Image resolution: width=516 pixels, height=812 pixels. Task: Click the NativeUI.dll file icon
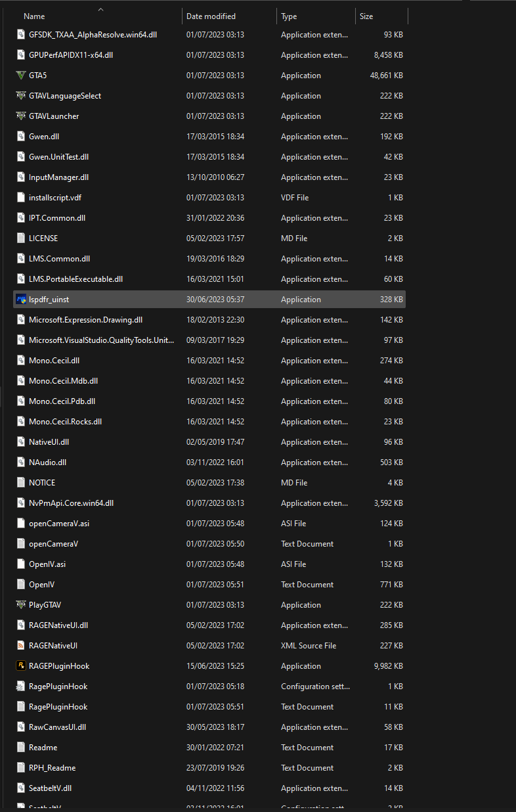pos(21,442)
